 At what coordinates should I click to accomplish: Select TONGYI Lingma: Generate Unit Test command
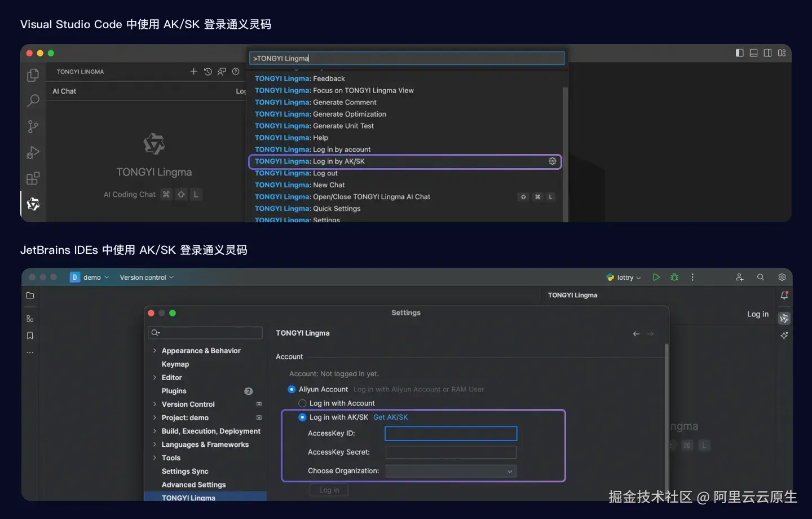coord(406,126)
